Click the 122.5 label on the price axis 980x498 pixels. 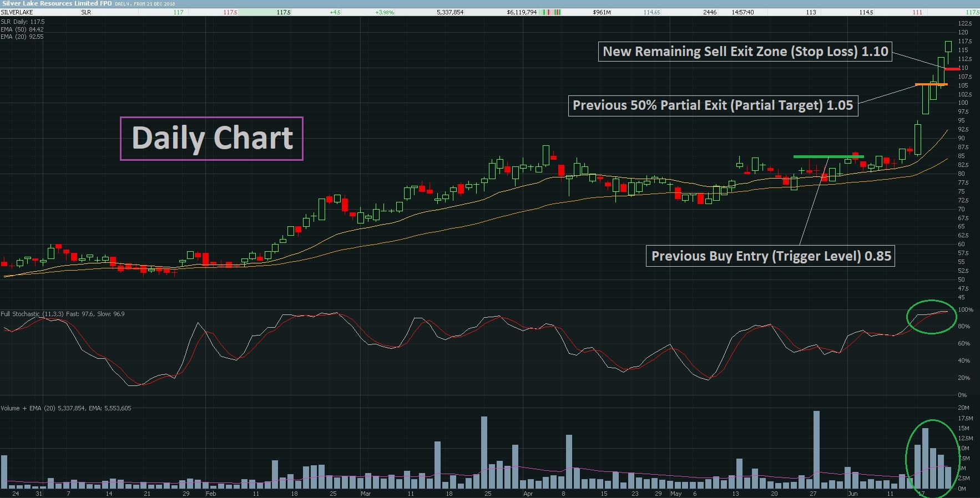tap(965, 23)
